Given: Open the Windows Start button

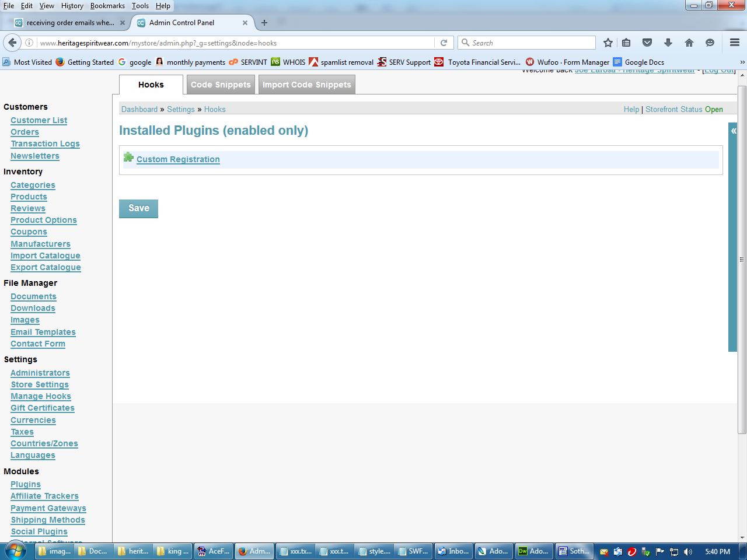Looking at the screenshot, I should click(x=16, y=551).
